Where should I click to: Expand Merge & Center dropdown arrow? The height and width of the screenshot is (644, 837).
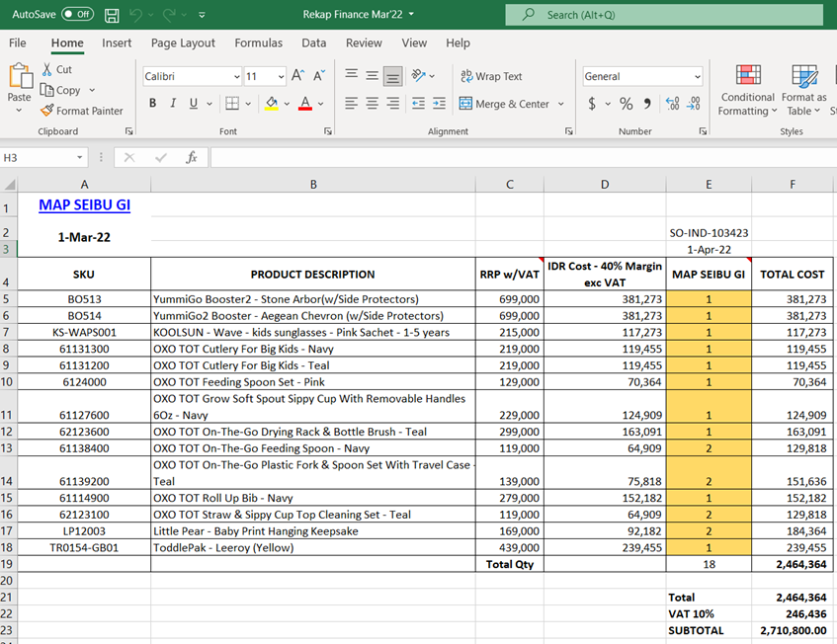coord(561,104)
